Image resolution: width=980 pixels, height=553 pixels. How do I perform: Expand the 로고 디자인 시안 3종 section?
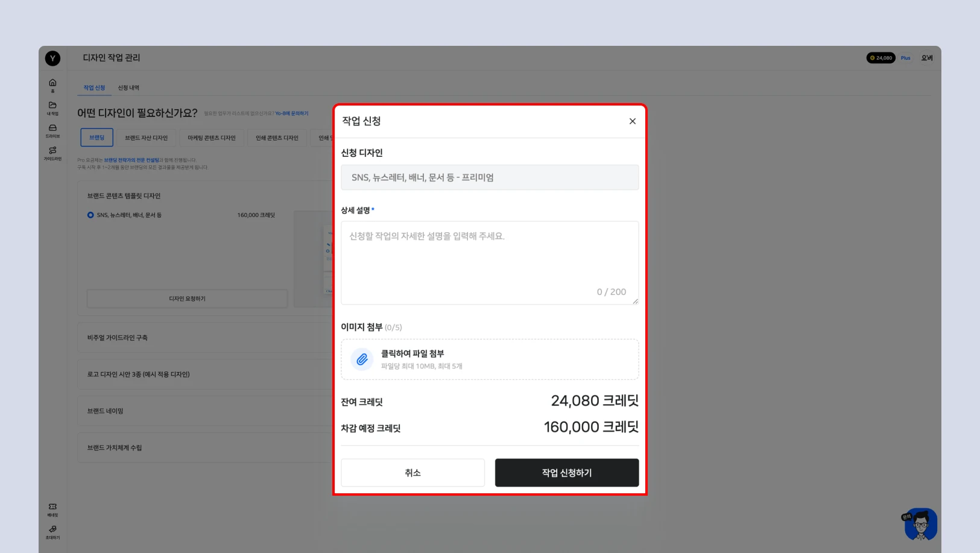(x=205, y=374)
